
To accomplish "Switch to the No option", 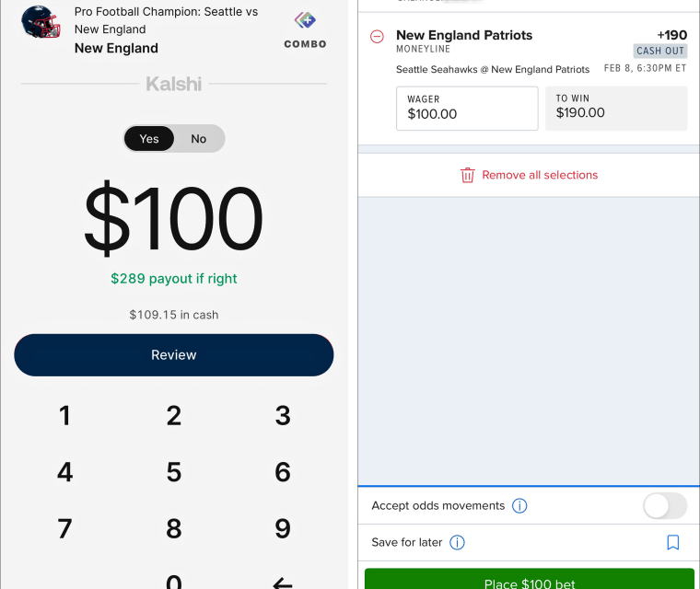I will [x=199, y=139].
